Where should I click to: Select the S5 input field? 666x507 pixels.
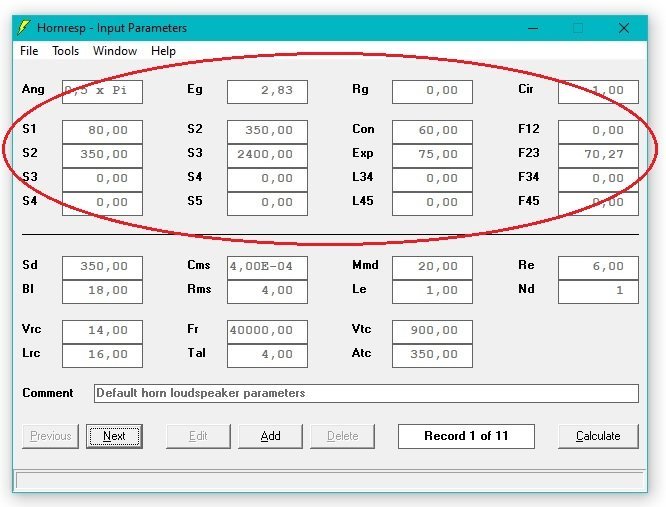coord(267,204)
